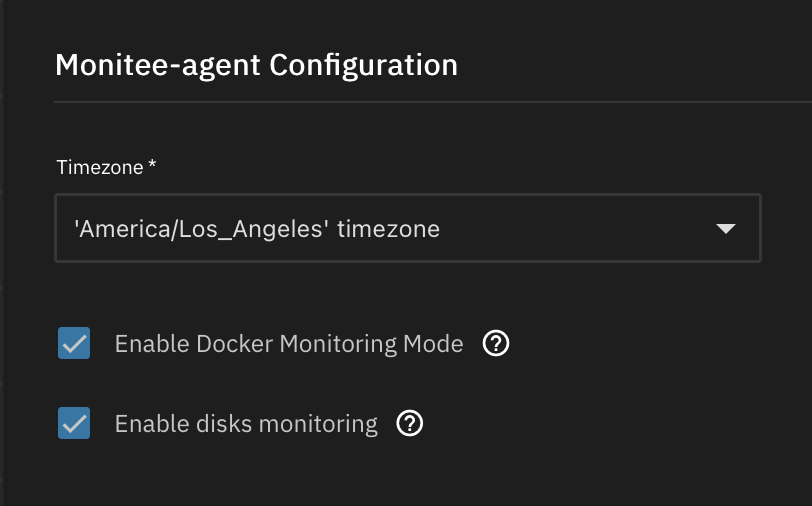Uncheck the disks monitoring checkbox
812x506 pixels.
click(74, 424)
